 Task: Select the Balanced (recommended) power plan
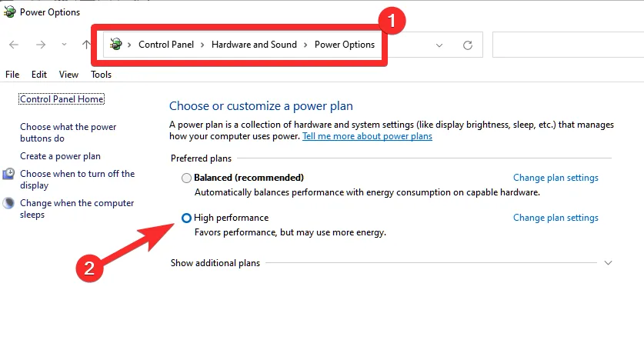pos(186,178)
